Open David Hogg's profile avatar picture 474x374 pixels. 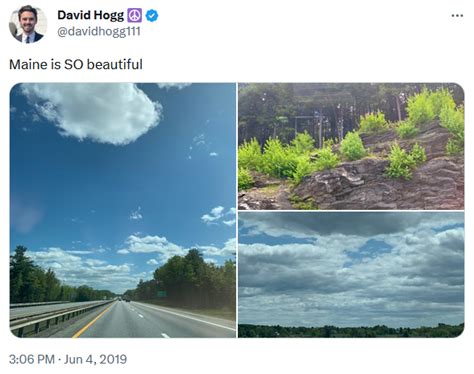pyautogui.click(x=28, y=24)
